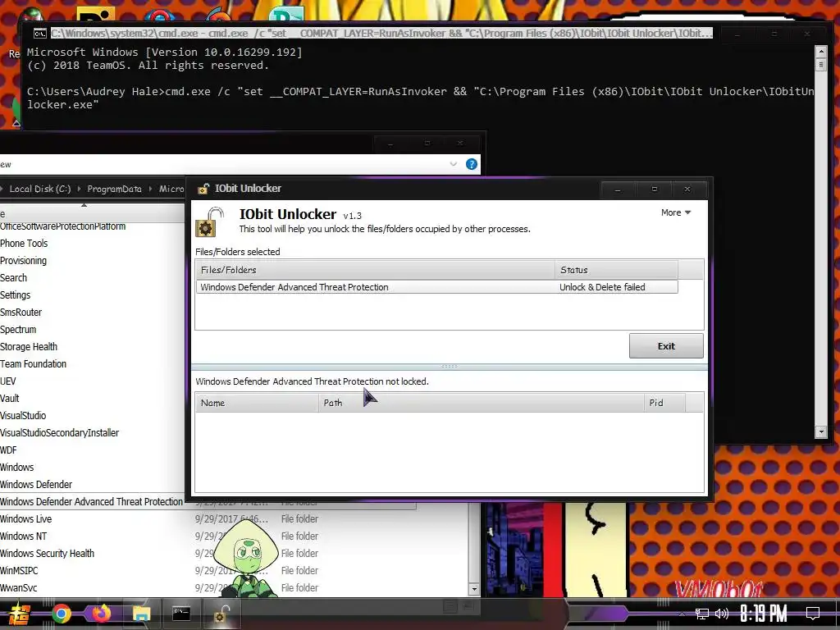Select the Windows Live folder
840x630 pixels.
tap(25, 518)
